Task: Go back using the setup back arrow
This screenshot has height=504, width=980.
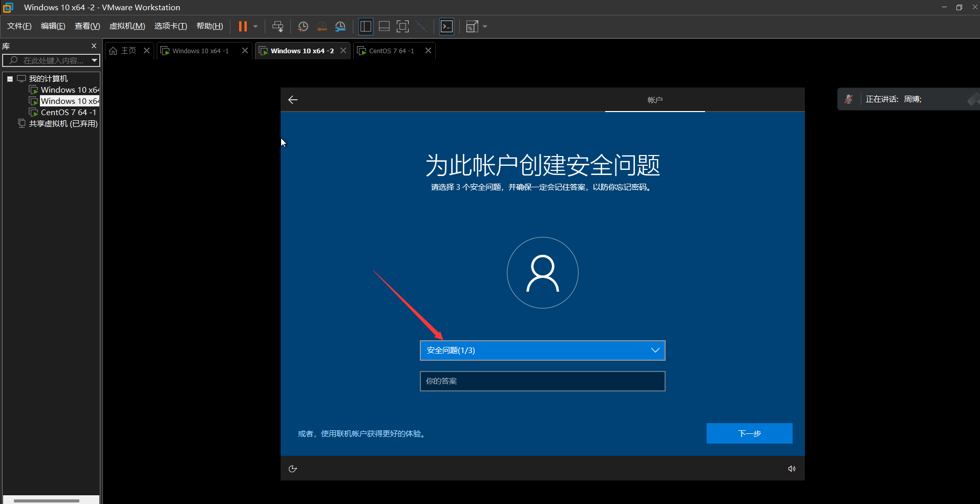Action: coord(293,100)
